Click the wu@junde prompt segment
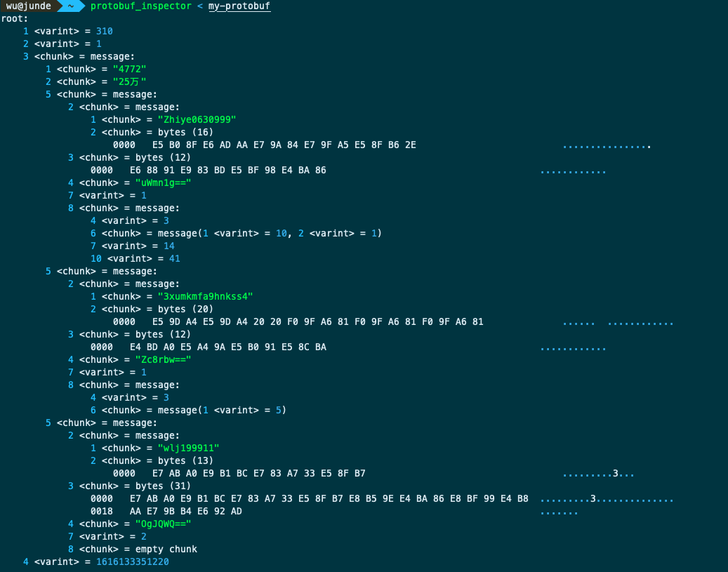 (x=28, y=6)
